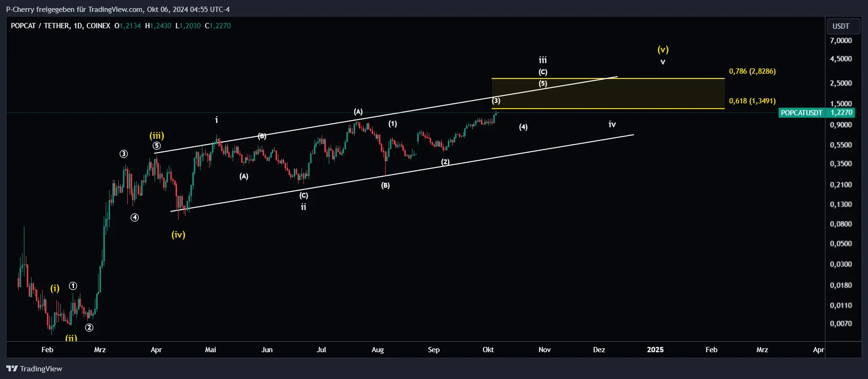The width and height of the screenshot is (868, 379).
Task: Click the Dez label on the time axis
Action: [x=599, y=350]
